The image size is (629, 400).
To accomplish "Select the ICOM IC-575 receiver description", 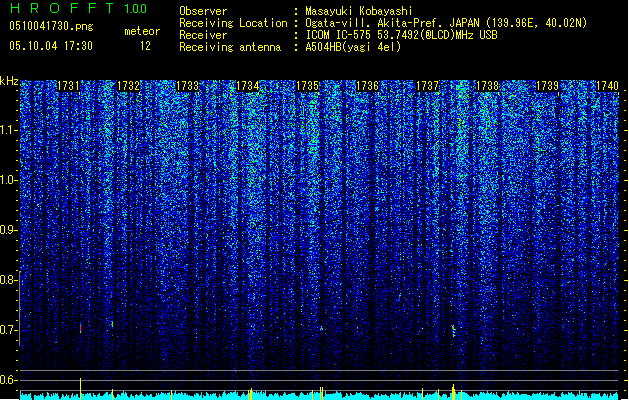I will pyautogui.click(x=401, y=35).
